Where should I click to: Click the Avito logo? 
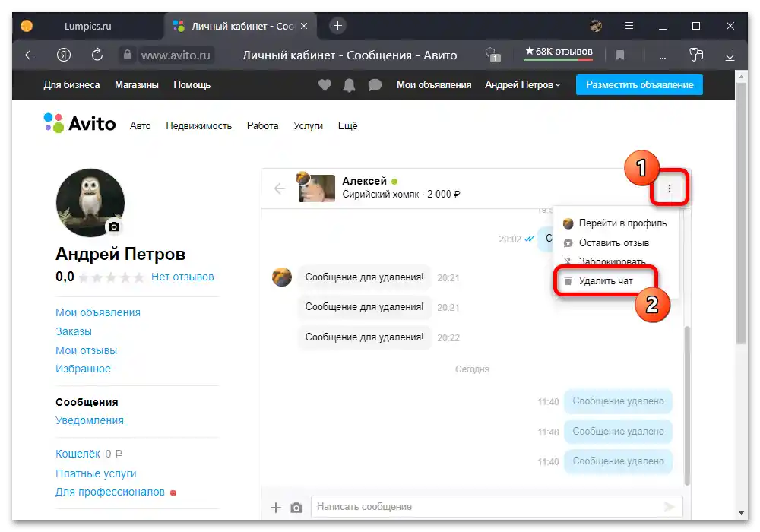(x=80, y=124)
